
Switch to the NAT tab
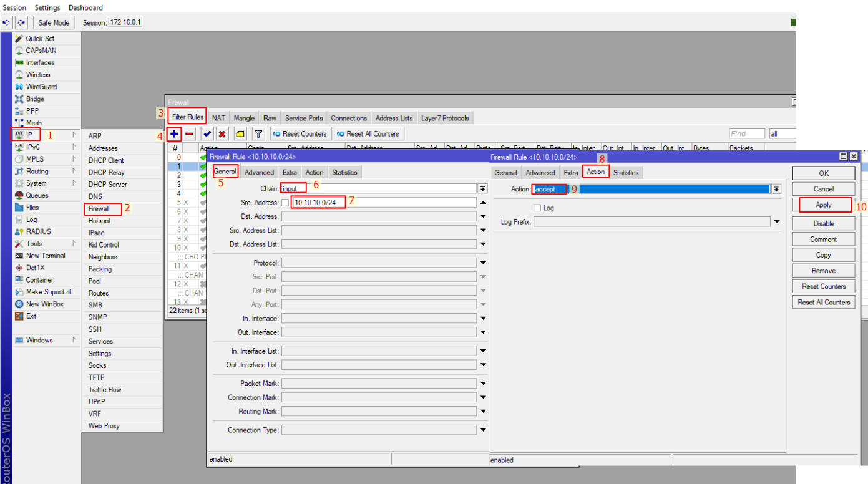point(218,118)
